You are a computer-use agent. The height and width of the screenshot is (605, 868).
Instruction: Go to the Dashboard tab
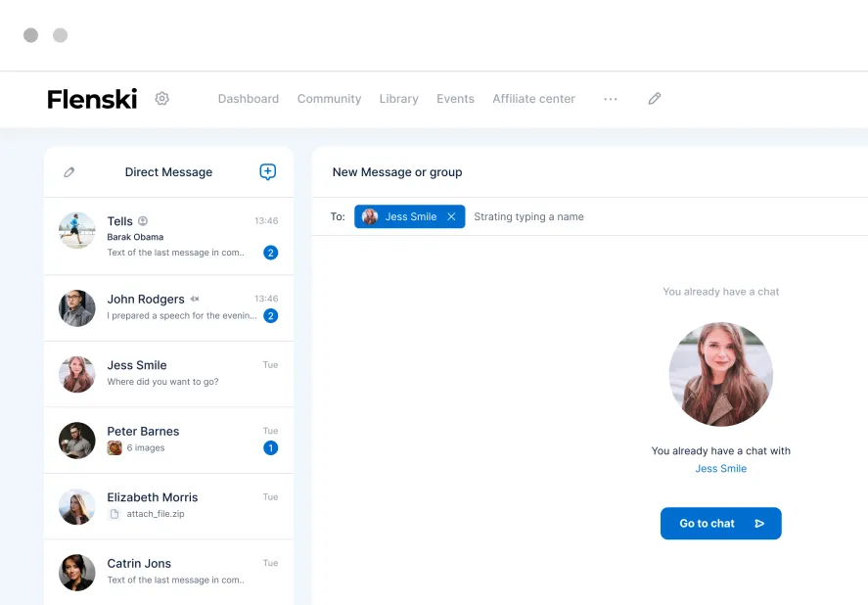pos(248,99)
